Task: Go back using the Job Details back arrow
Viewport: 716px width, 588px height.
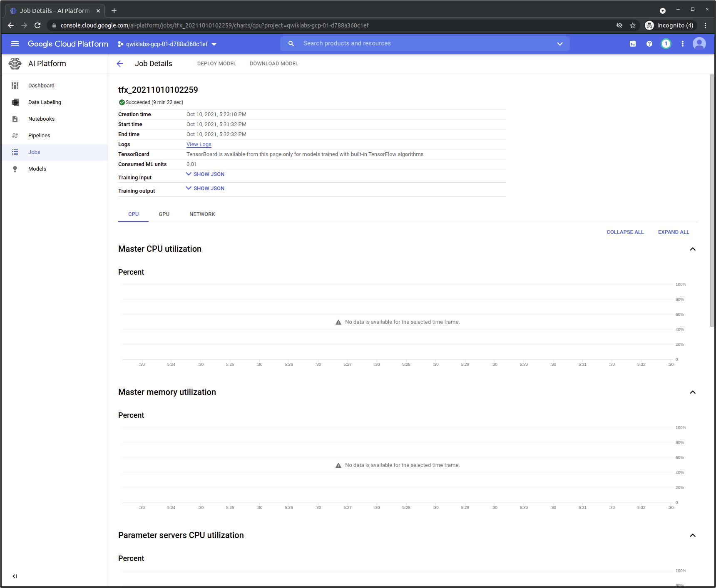Action: pos(120,64)
